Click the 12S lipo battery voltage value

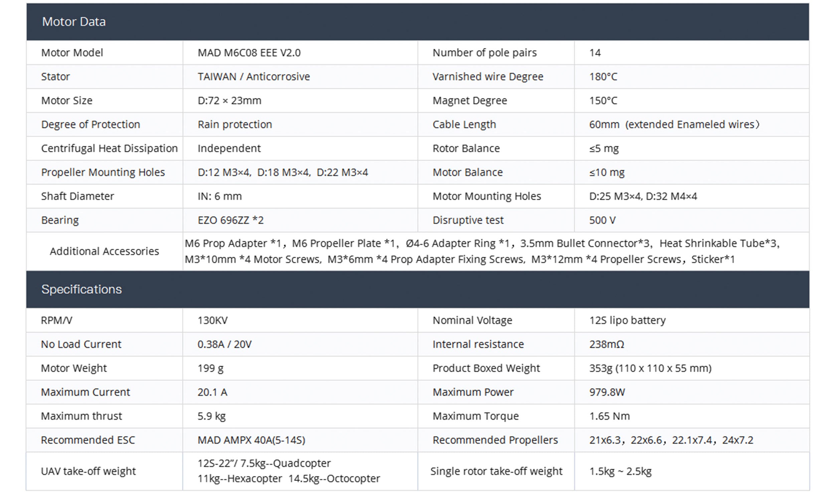pos(627,320)
